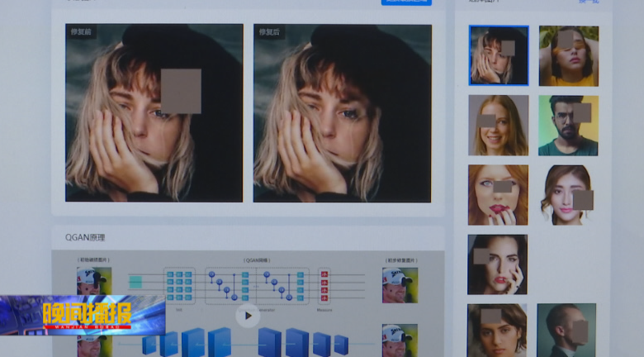Select the man in profile on green thumbnail
The image size is (644, 357).
pyautogui.click(x=566, y=331)
